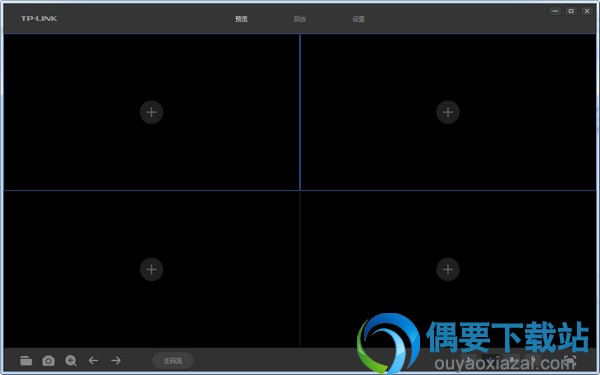Take a snapshot with the camera icon

point(48,360)
